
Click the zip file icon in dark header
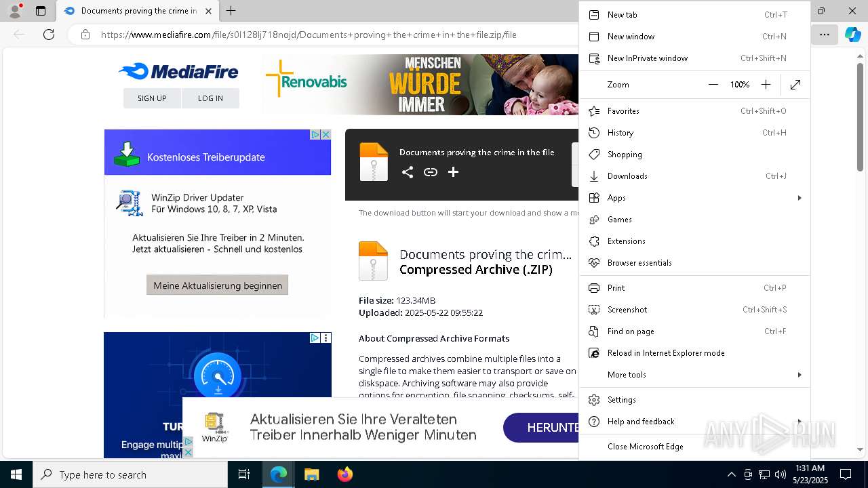click(374, 162)
